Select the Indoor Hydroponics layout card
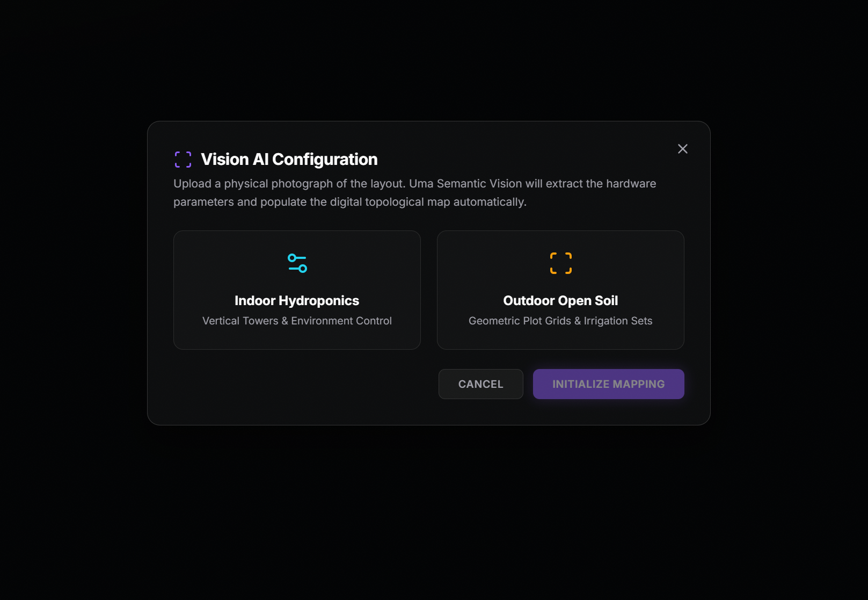 [297, 290]
